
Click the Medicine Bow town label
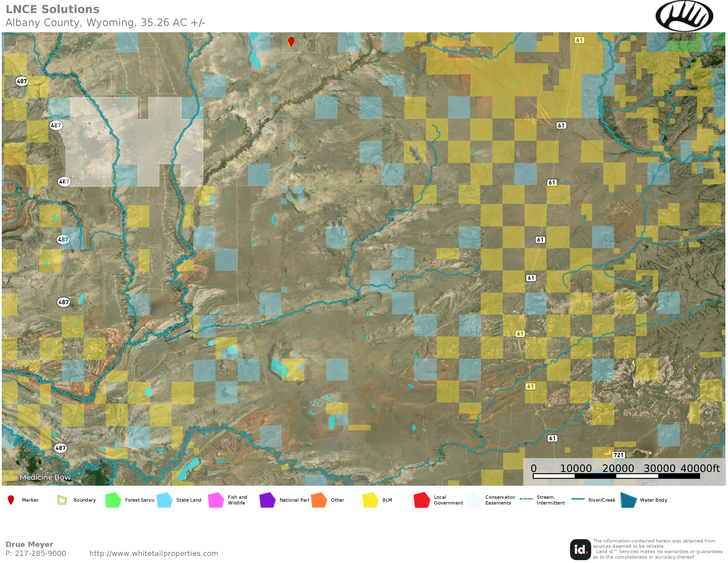[x=45, y=477]
